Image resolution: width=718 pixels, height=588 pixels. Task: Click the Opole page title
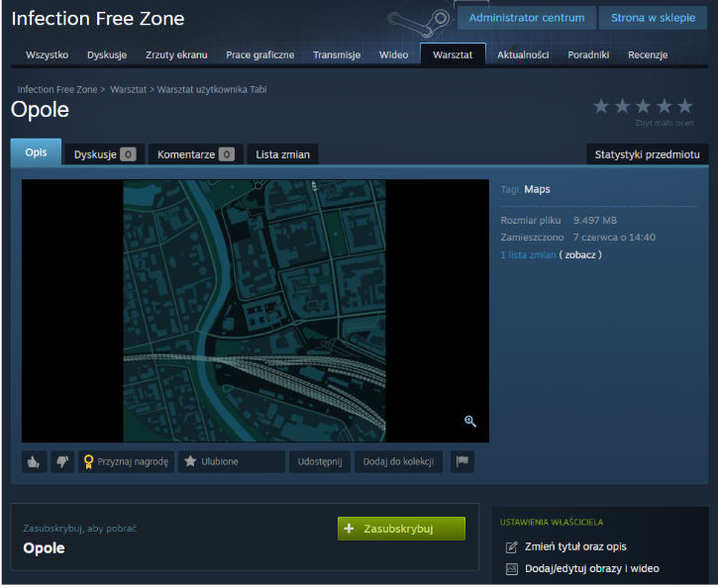tap(40, 110)
